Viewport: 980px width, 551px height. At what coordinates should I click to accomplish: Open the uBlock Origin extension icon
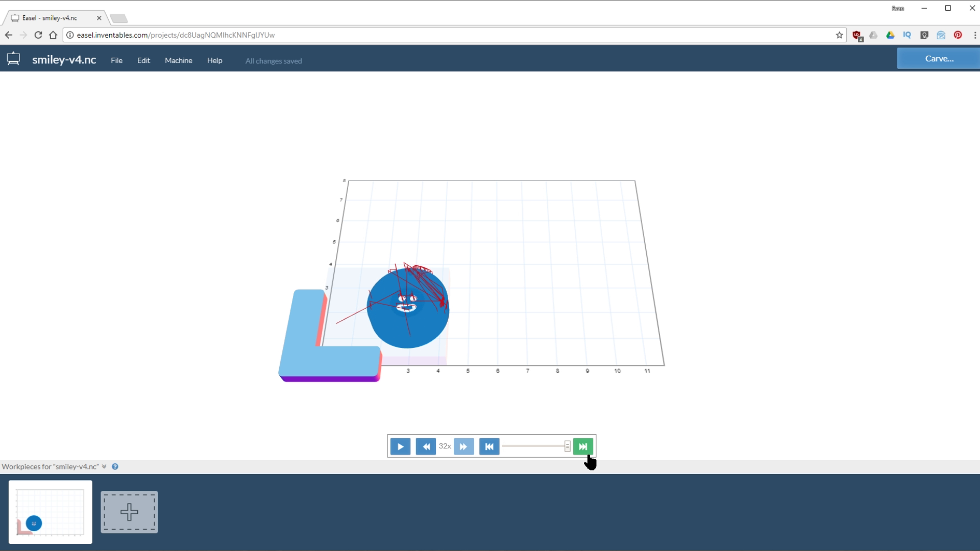click(857, 35)
